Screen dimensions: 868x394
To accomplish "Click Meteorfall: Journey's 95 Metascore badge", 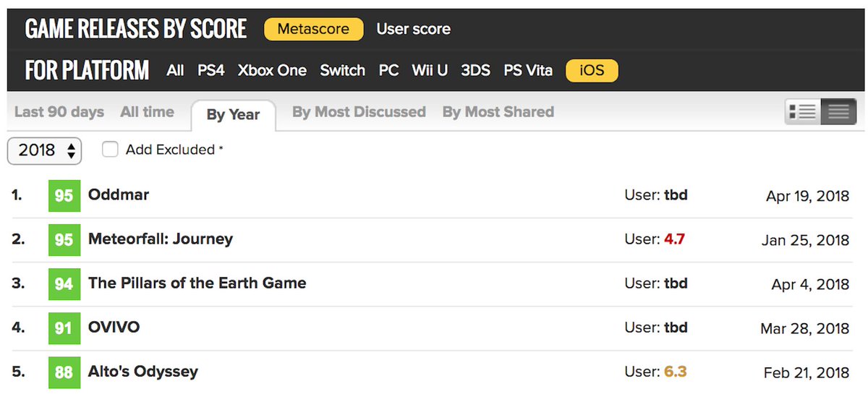I will tap(64, 239).
